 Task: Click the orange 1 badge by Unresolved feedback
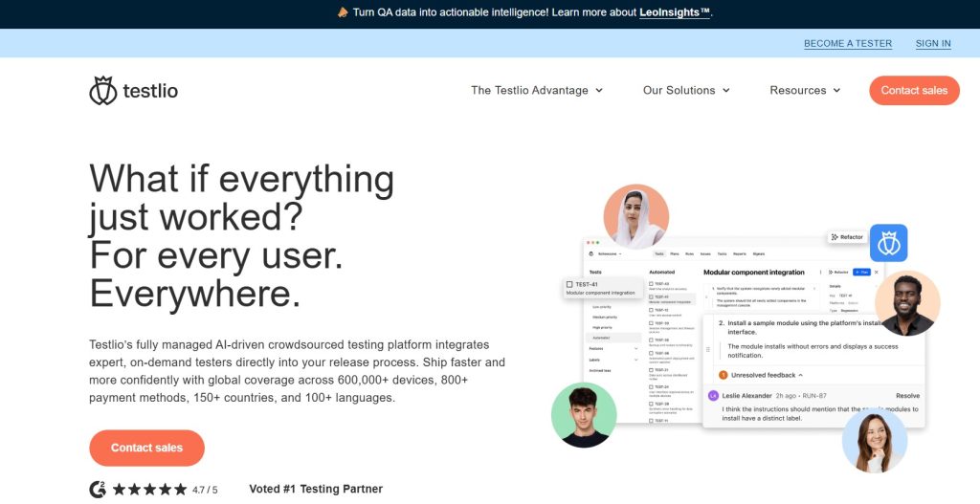tap(724, 375)
